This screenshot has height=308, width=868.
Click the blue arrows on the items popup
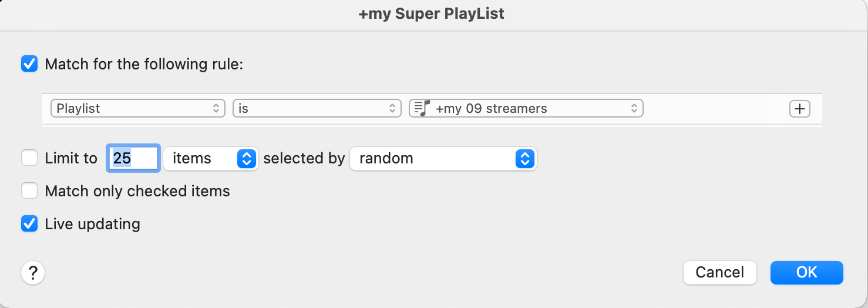[247, 159]
